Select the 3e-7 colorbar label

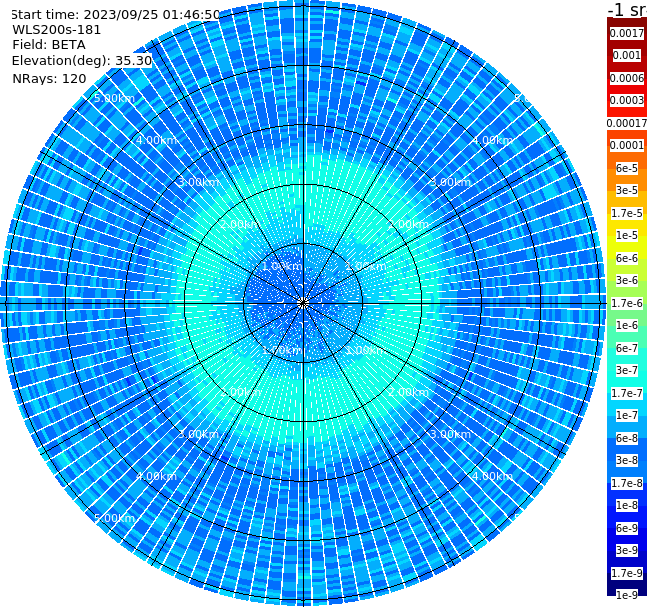point(627,370)
